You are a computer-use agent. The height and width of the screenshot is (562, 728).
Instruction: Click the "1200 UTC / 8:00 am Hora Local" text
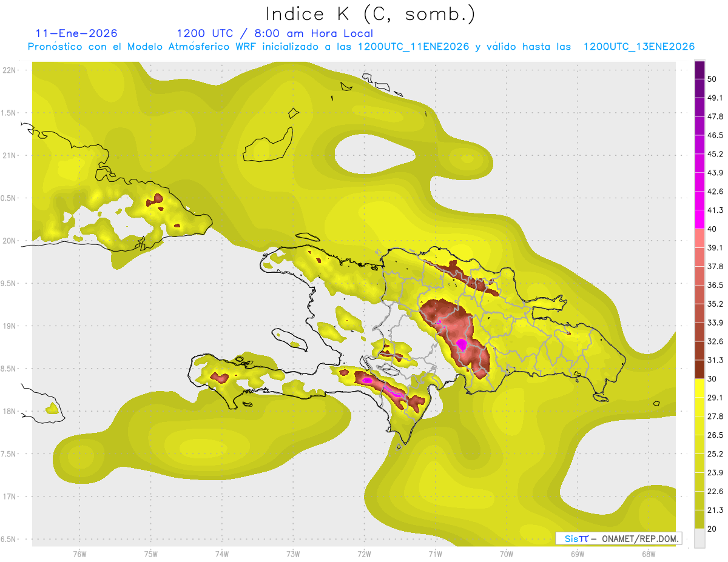[x=275, y=33]
